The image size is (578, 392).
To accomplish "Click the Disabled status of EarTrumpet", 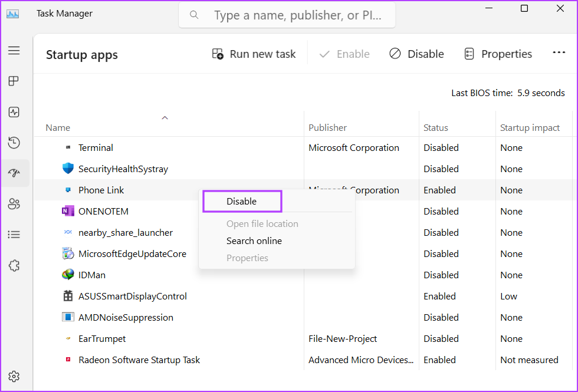I will click(441, 339).
